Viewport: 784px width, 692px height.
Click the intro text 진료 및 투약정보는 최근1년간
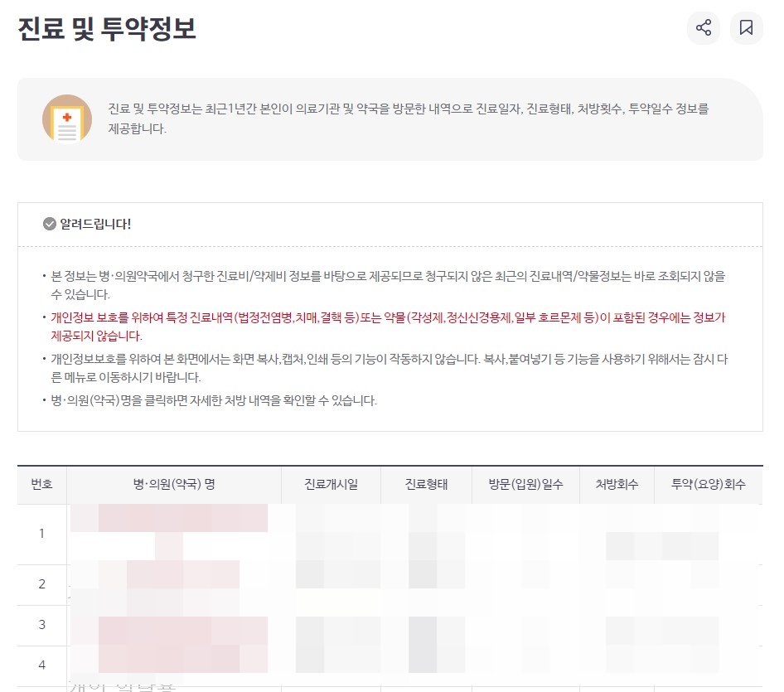(409, 119)
